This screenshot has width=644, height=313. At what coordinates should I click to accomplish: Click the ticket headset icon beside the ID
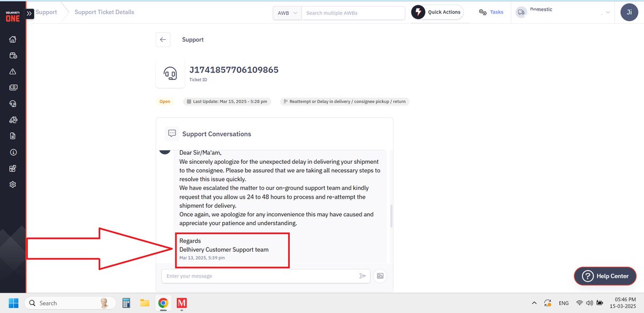click(x=170, y=74)
